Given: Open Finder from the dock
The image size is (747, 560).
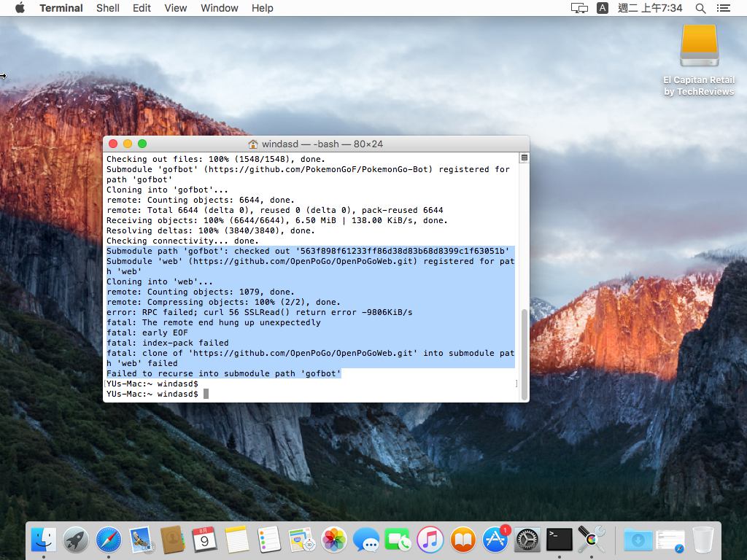Looking at the screenshot, I should click(44, 540).
